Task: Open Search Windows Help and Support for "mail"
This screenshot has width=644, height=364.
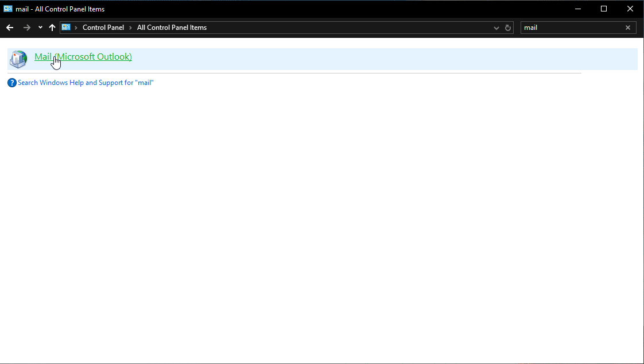Action: tap(86, 83)
